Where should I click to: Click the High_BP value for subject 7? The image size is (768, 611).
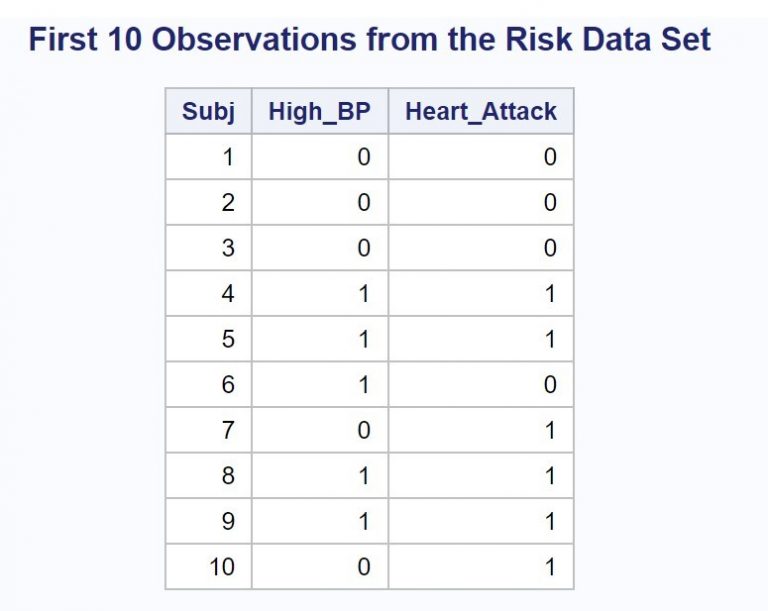click(364, 430)
